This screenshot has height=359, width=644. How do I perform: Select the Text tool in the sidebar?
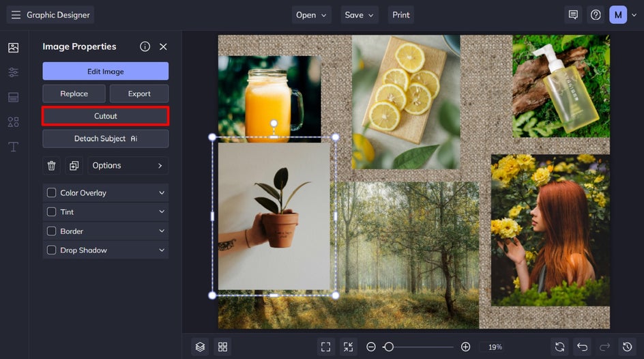coord(13,147)
